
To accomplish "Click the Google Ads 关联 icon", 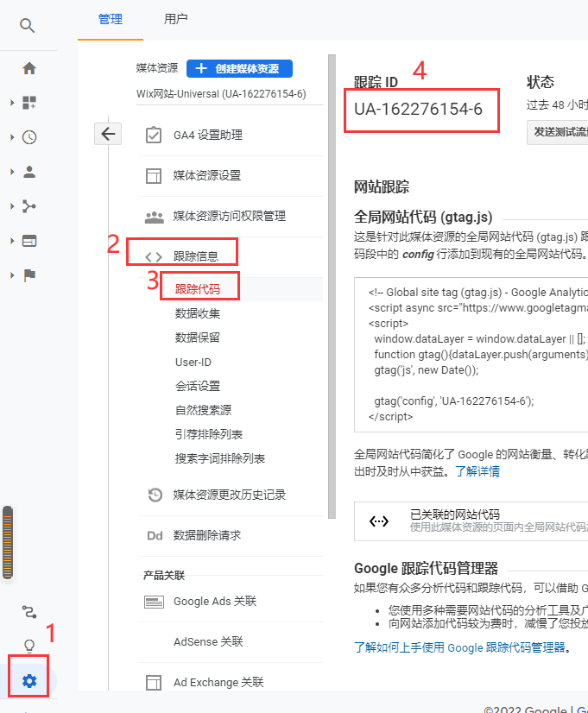I will click(154, 602).
